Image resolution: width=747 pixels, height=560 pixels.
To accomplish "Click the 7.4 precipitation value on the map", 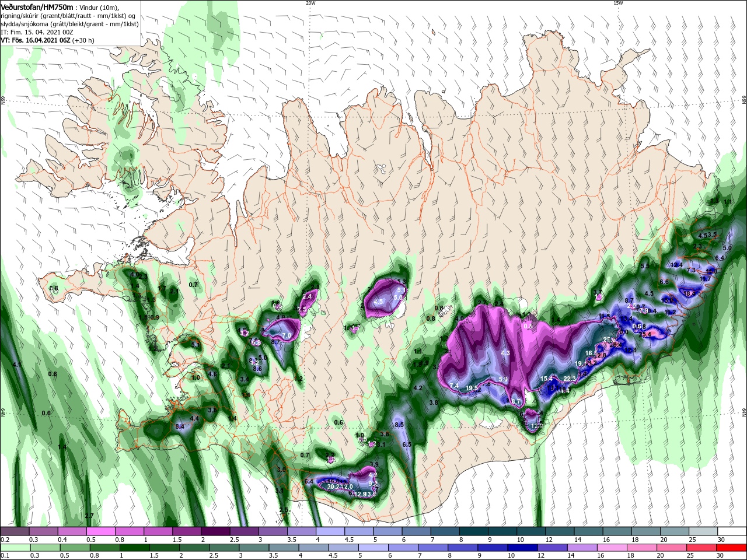I will tap(455, 386).
